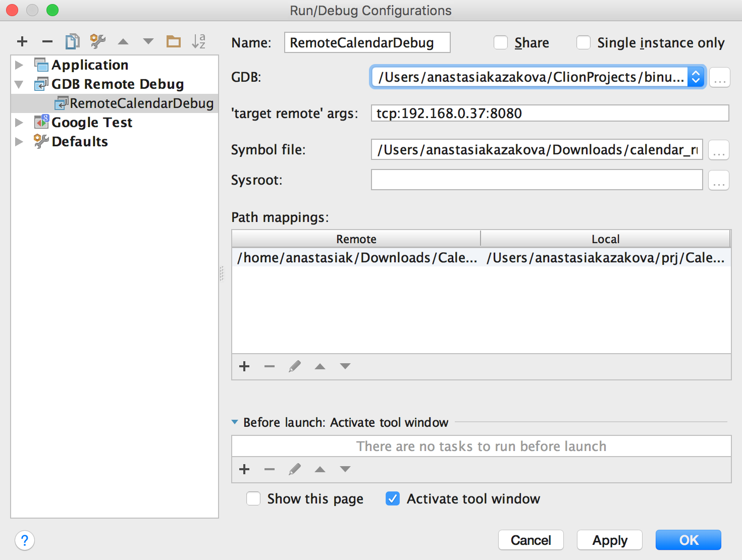This screenshot has height=560, width=742.
Task: Click the 'target remote' args field
Action: click(x=549, y=114)
